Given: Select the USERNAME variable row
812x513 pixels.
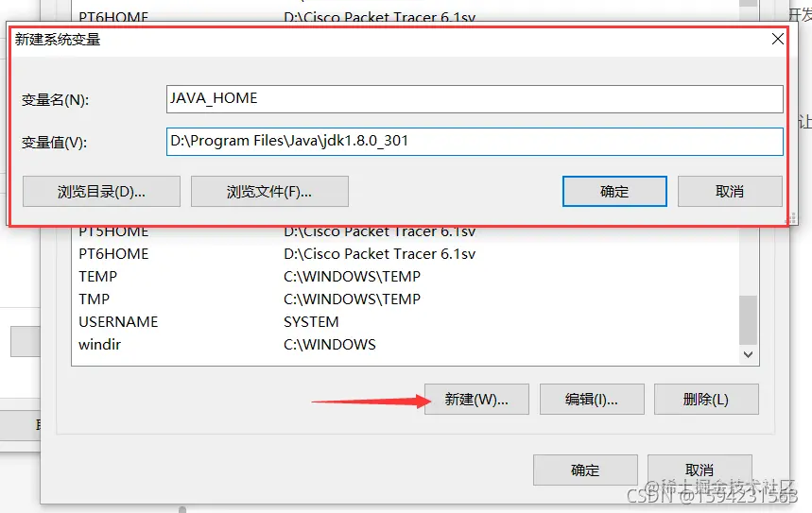Looking at the screenshot, I should (405, 322).
